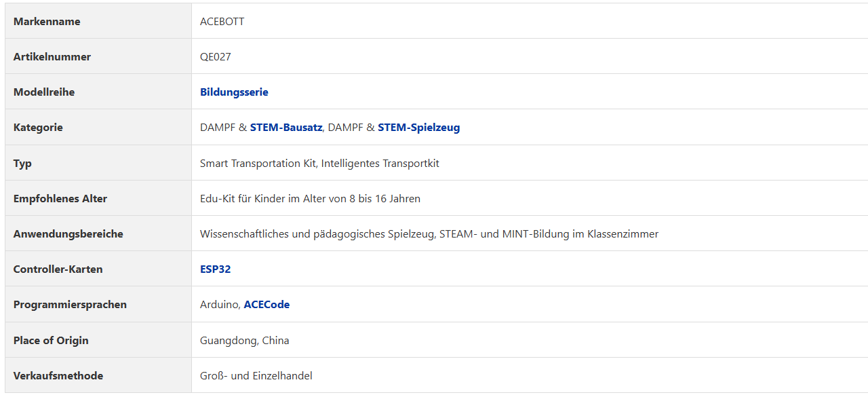The height and width of the screenshot is (395, 868).
Task: Click the Kategorie row header
Action: [x=98, y=127]
